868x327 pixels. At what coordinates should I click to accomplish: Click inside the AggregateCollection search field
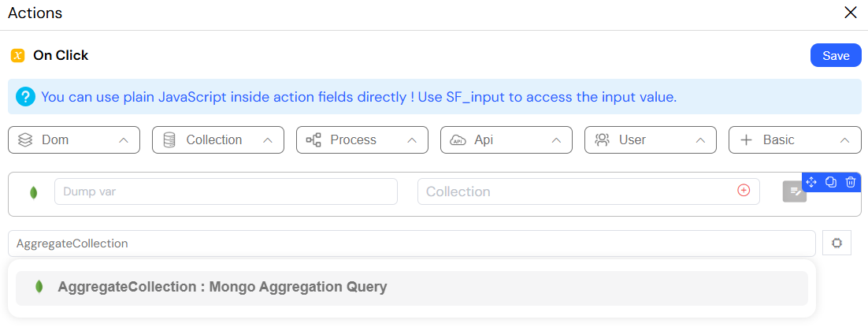(x=412, y=243)
